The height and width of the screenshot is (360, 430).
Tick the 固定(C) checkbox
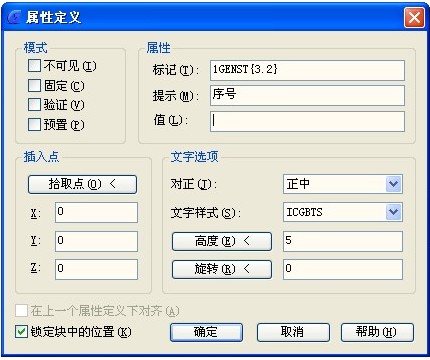pos(34,86)
